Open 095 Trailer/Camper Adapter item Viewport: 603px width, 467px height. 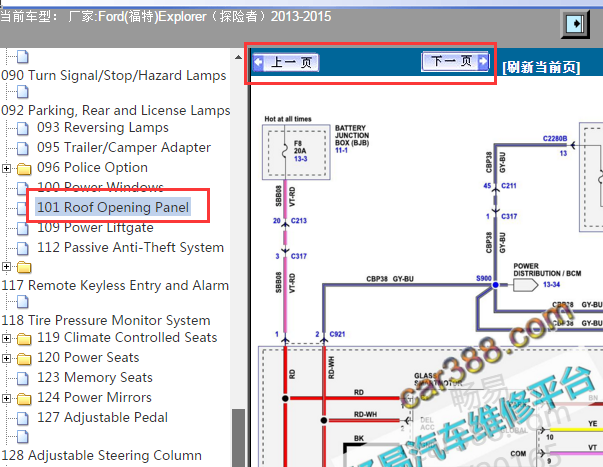point(124,147)
